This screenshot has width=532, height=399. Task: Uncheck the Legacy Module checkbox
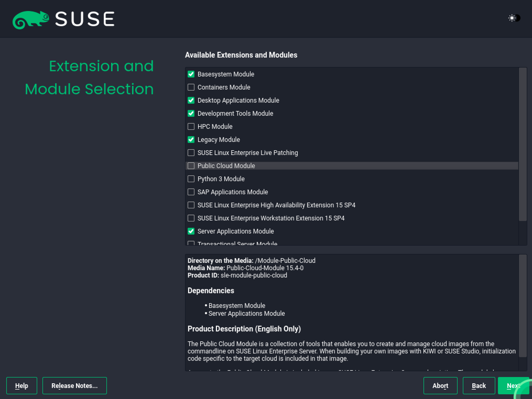point(191,140)
